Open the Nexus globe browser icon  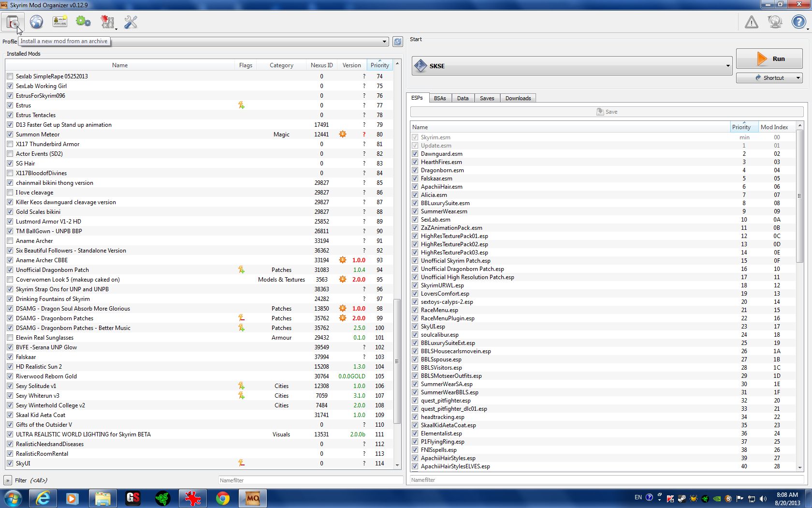coord(36,22)
